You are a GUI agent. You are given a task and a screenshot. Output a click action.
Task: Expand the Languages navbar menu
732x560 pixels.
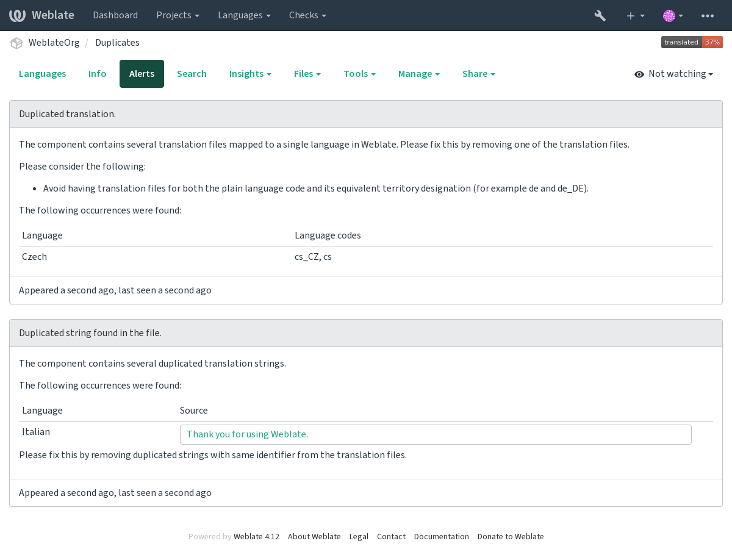(244, 15)
